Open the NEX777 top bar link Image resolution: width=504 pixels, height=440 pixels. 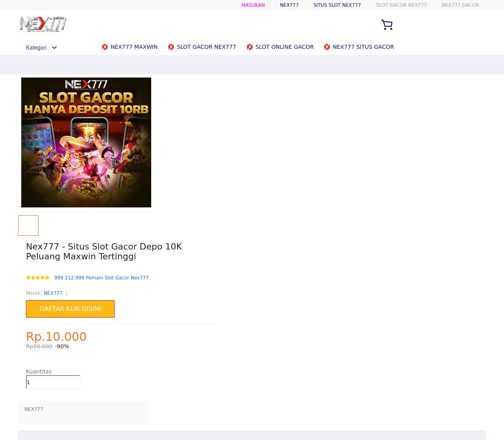289,5
